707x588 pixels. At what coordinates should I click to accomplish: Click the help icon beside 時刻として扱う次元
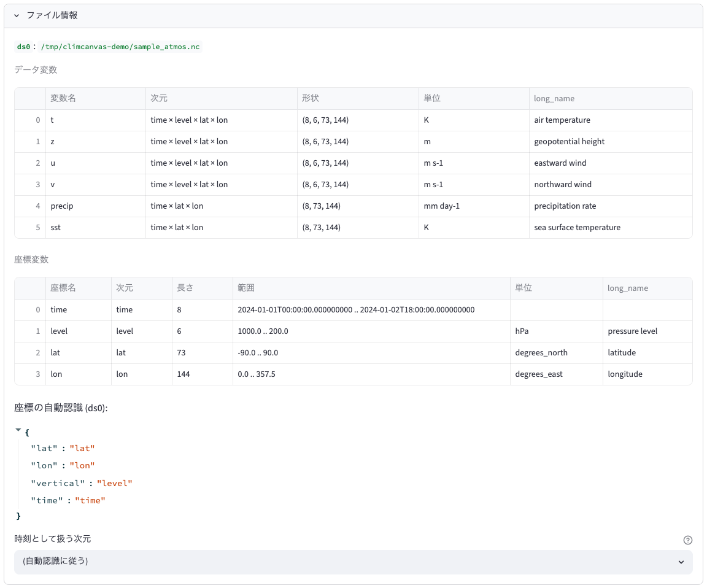[687, 540]
